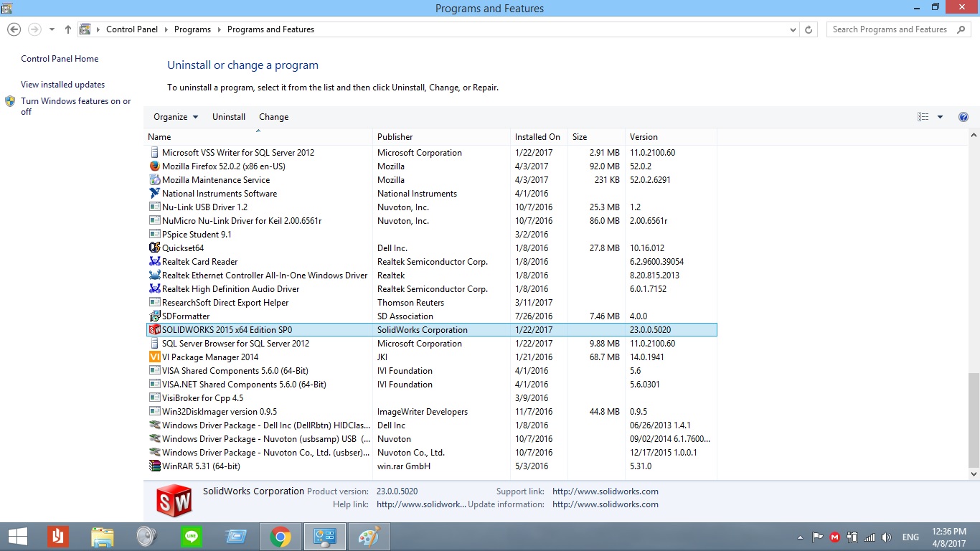Open the Windows Start button
The height and width of the screenshot is (551, 980).
click(x=17, y=537)
